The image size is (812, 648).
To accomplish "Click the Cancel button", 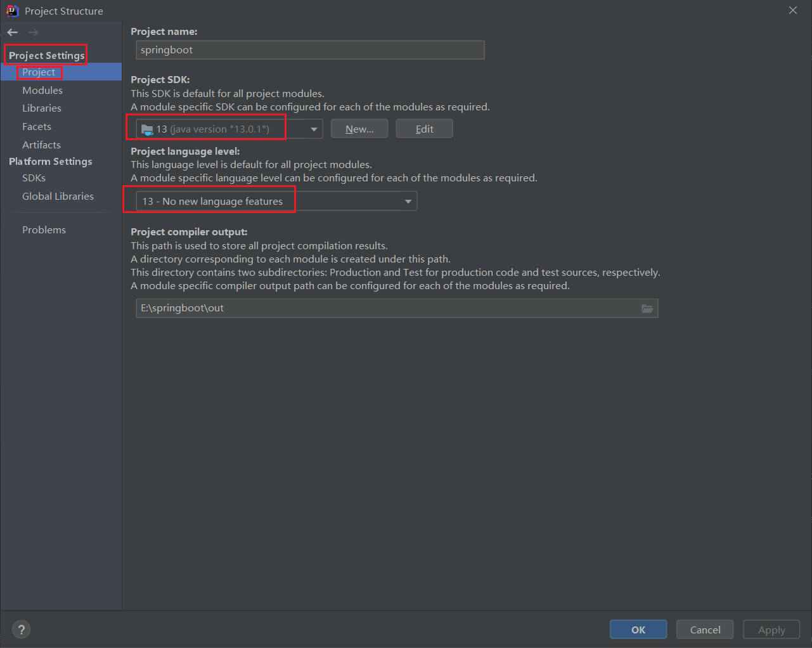I will point(705,630).
